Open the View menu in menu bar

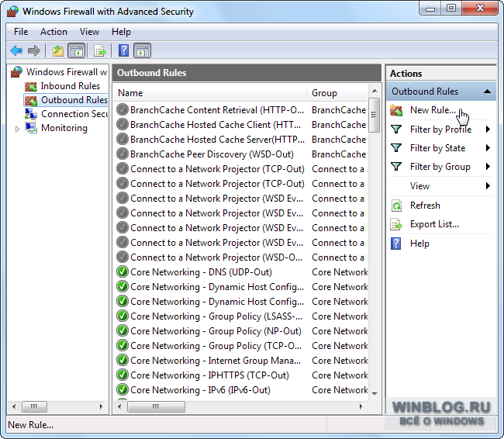[x=89, y=32]
